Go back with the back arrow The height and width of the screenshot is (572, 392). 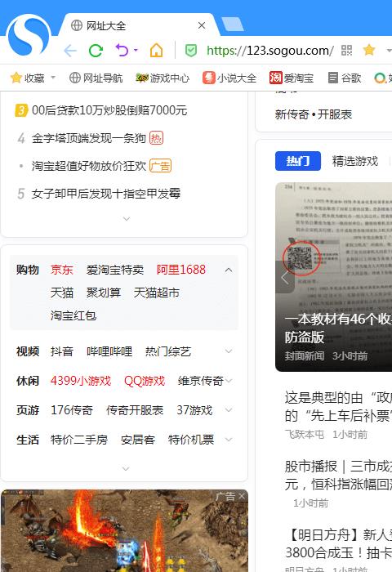click(x=70, y=51)
